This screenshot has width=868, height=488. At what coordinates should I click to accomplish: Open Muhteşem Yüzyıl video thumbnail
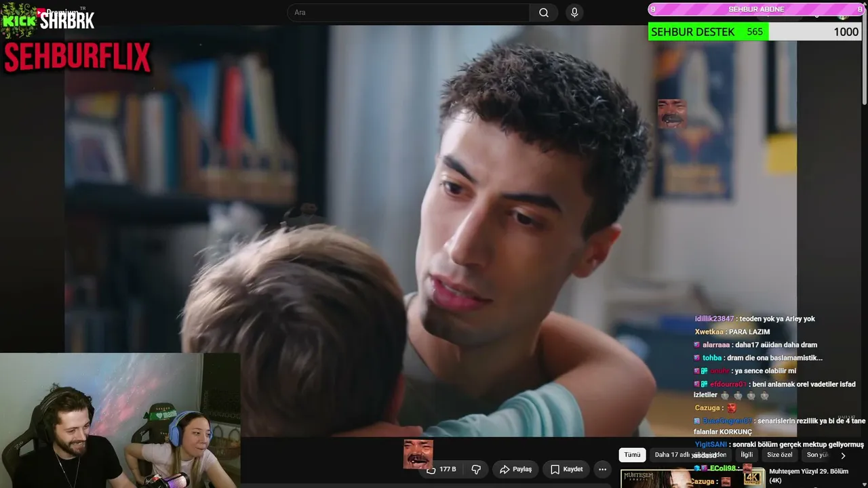pyautogui.click(x=692, y=478)
